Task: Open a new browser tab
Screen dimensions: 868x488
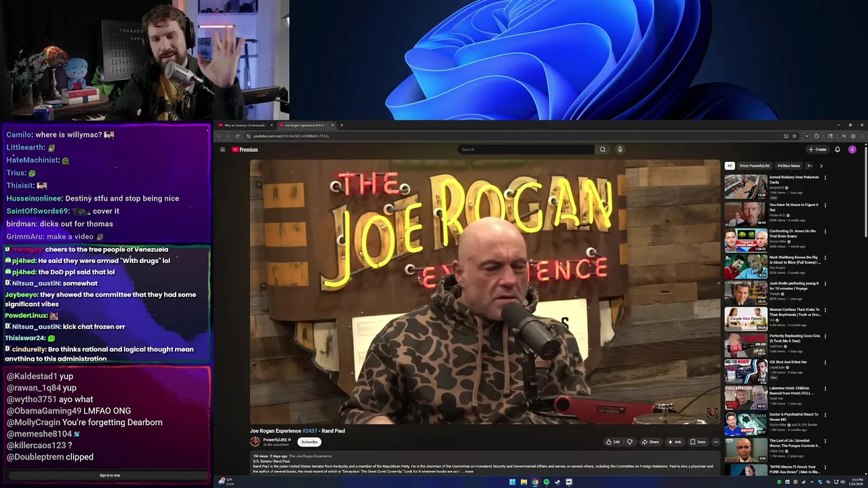Action: coord(341,125)
